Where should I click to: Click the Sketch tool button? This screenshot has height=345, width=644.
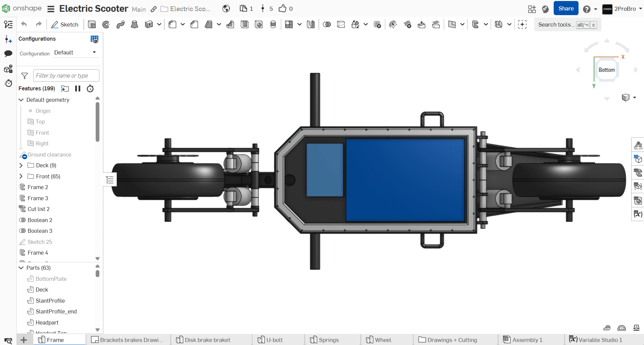click(64, 25)
